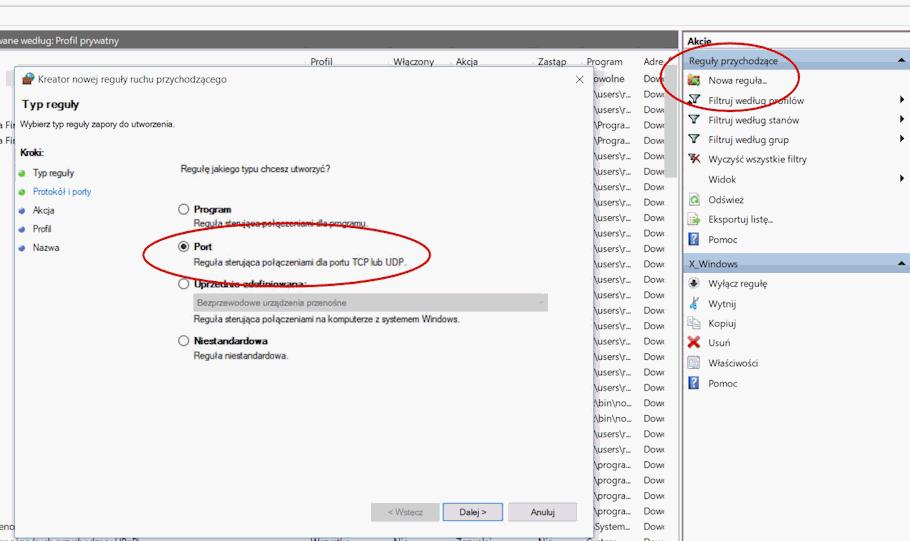
Task: Choose the Niestandardowa rule type option
Action: 183,341
